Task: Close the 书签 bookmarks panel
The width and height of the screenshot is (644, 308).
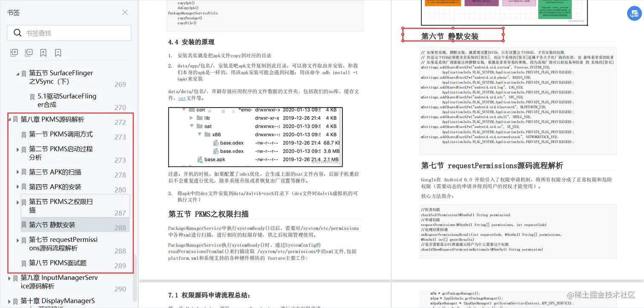Action: (x=124, y=12)
